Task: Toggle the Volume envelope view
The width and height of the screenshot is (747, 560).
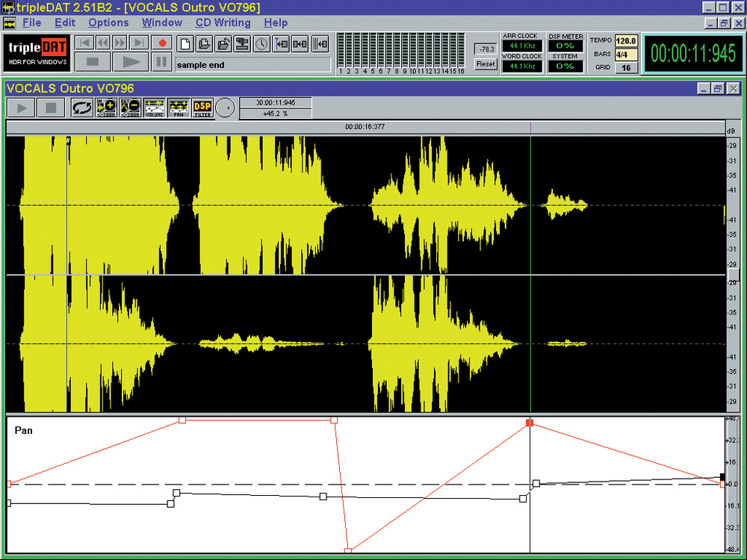Action: 154,108
